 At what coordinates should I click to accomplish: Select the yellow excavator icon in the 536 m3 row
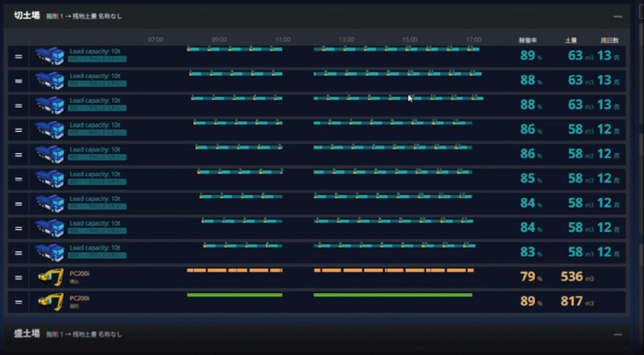tap(51, 278)
